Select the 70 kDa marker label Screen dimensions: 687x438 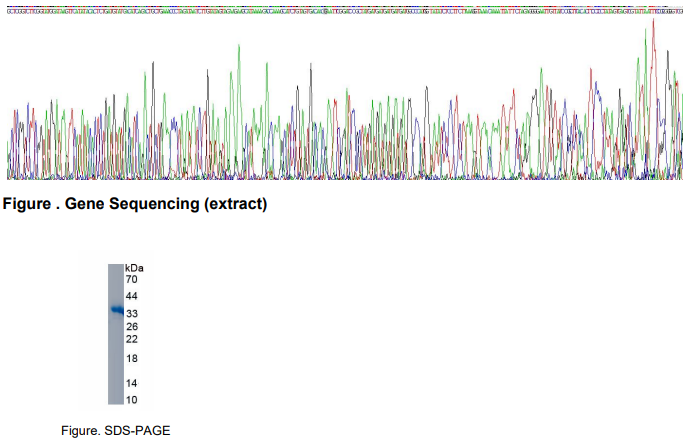click(131, 280)
